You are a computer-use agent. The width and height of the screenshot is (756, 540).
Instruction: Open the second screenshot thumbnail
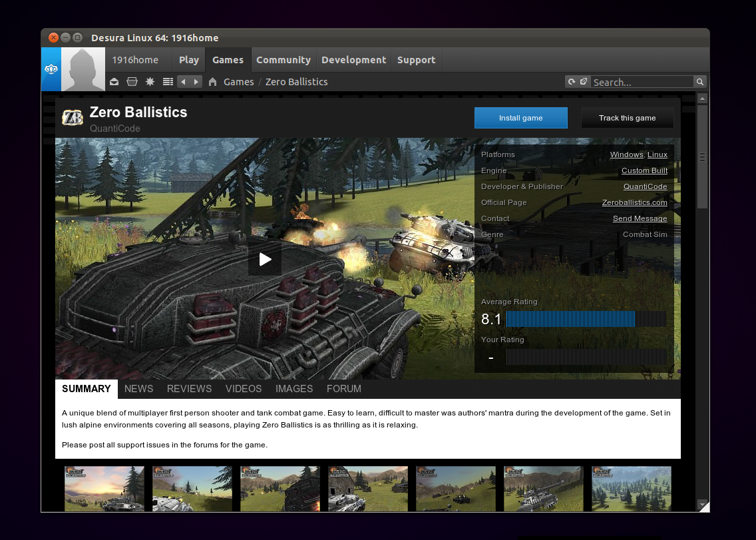192,488
